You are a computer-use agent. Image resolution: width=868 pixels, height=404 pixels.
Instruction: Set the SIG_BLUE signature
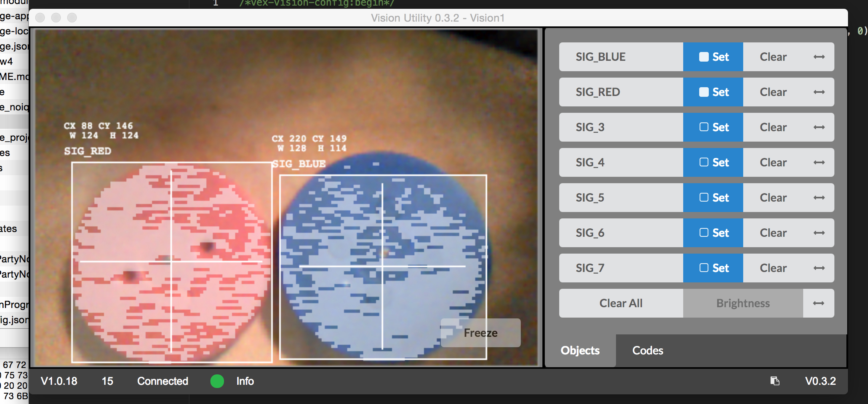(713, 57)
